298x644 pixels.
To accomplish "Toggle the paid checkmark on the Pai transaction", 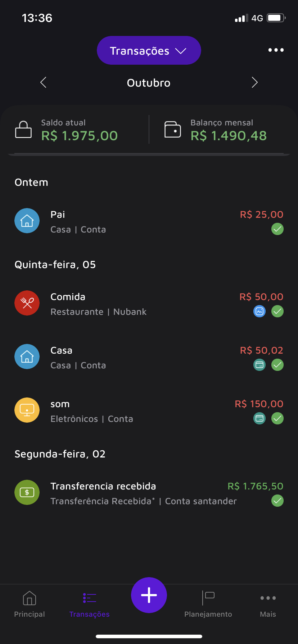I will [277, 229].
